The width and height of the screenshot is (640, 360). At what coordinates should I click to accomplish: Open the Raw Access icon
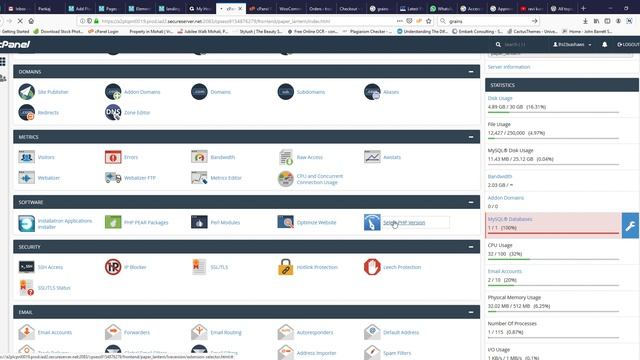pos(286,157)
